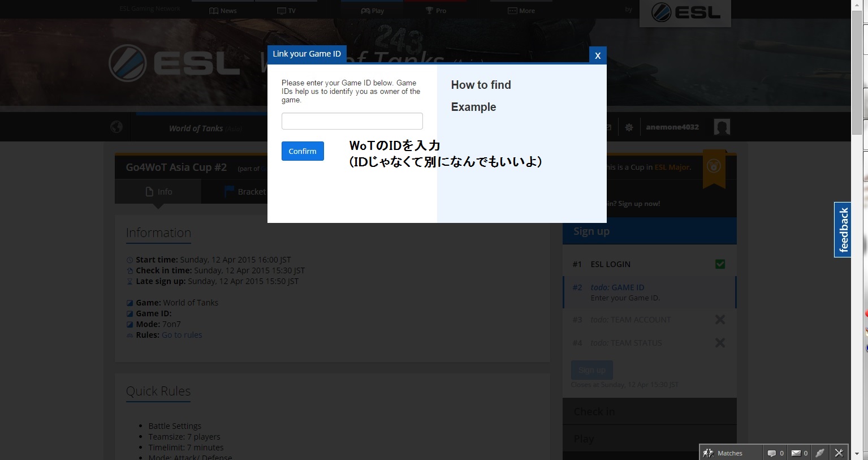
Task: Click the X mark beside TEAM ACCOUNT
Action: pyautogui.click(x=720, y=320)
